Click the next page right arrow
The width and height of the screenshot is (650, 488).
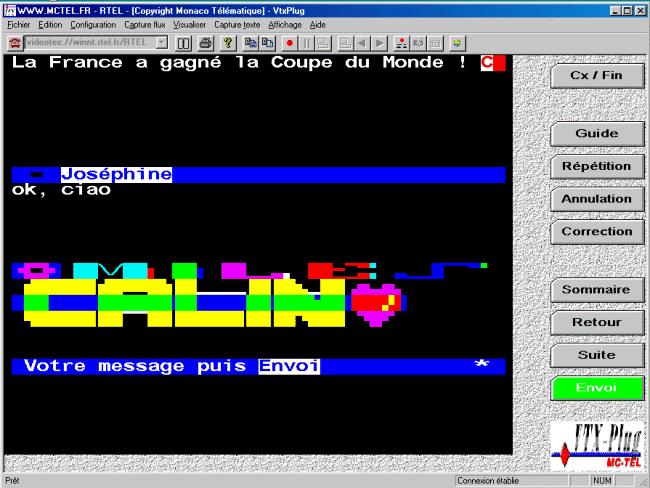pos(379,43)
